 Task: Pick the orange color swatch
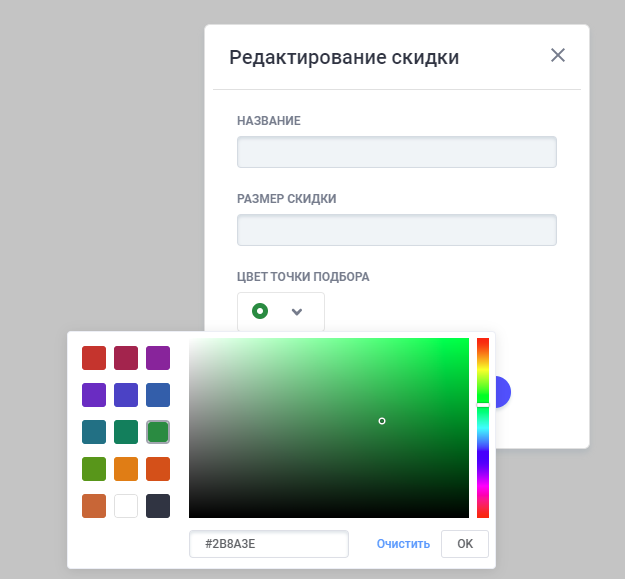pyautogui.click(x=126, y=469)
